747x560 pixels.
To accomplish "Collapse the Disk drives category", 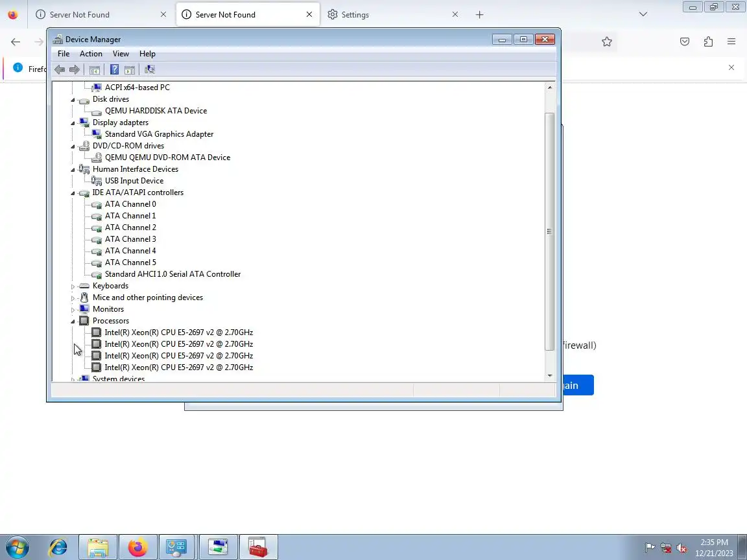I will 73,100.
